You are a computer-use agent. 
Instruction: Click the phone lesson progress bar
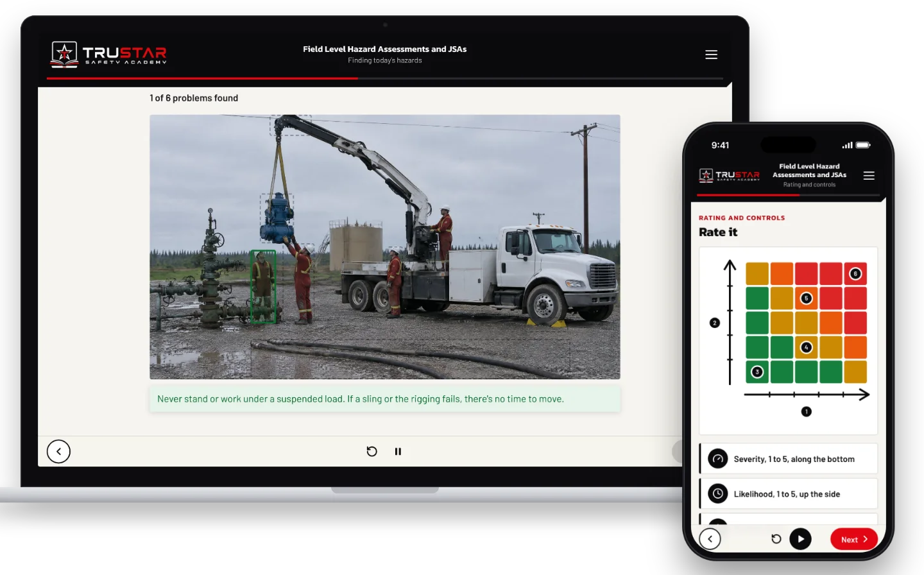[x=789, y=194]
